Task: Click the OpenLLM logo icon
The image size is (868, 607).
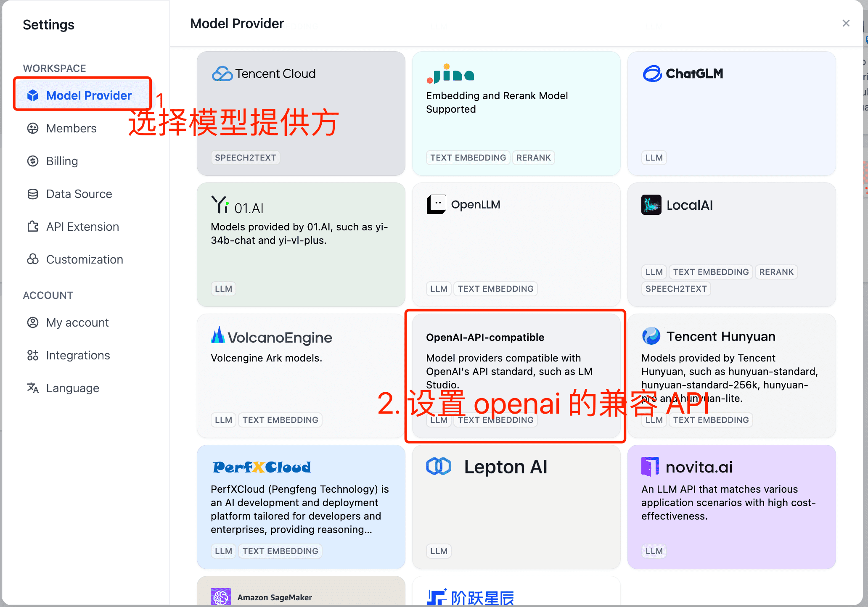Action: coord(436,204)
